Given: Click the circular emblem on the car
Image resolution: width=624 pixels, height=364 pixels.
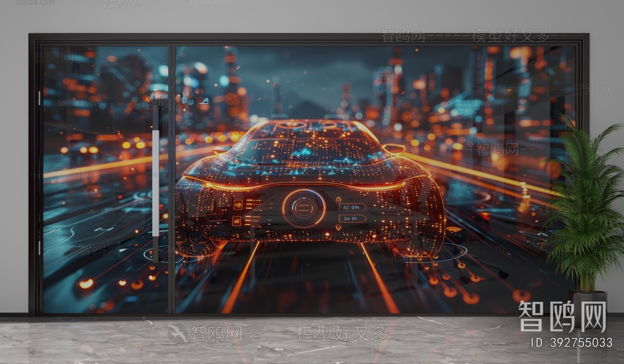Looking at the screenshot, I should (304, 208).
